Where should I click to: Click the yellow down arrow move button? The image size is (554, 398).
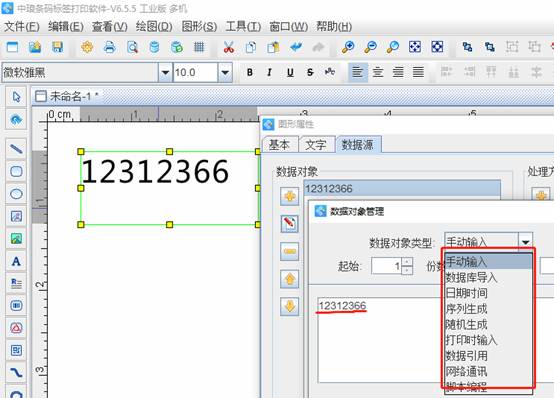coord(289,306)
